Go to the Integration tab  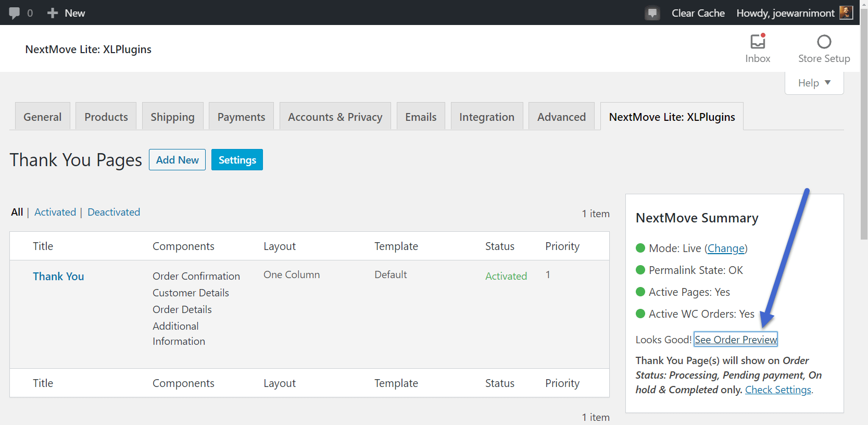coord(487,117)
